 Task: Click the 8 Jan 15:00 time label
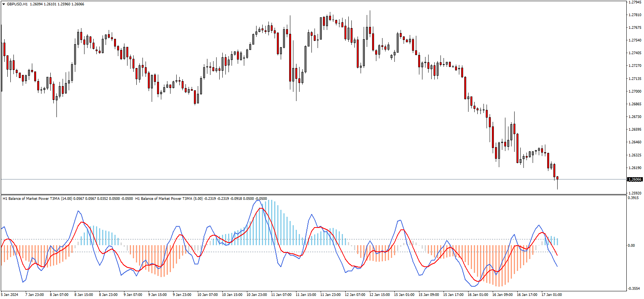(84, 295)
